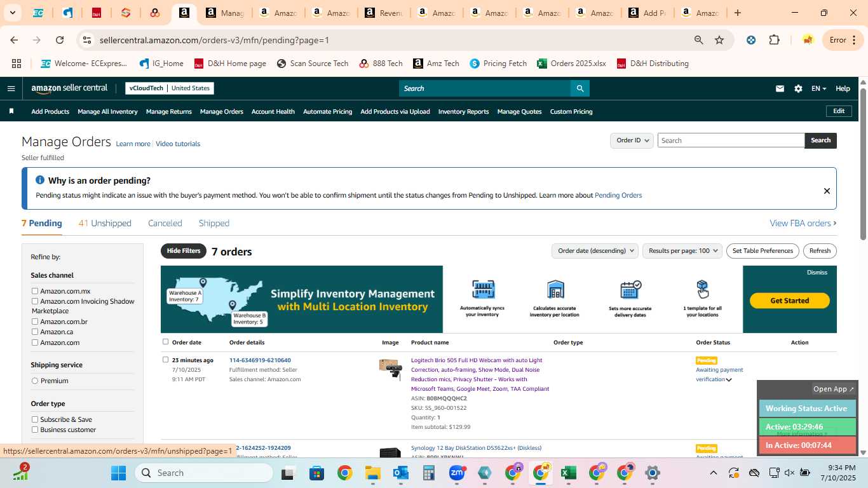Open Calculator from the taskbar
Screen dimensions: 868x488
pos(428,473)
